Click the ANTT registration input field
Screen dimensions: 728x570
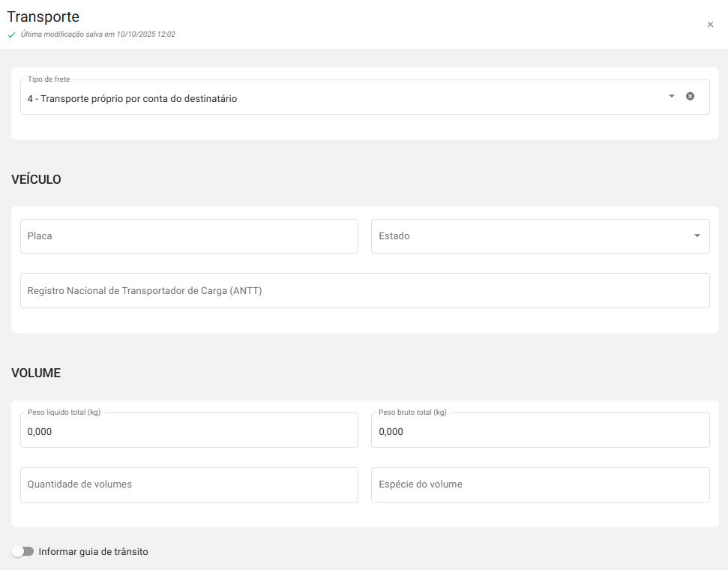(364, 290)
